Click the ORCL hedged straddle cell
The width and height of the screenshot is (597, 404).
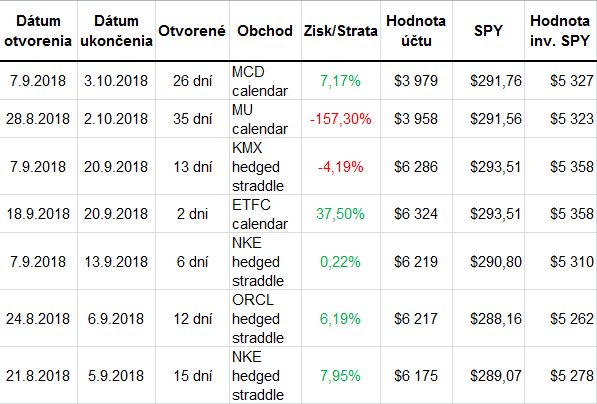coord(265,318)
